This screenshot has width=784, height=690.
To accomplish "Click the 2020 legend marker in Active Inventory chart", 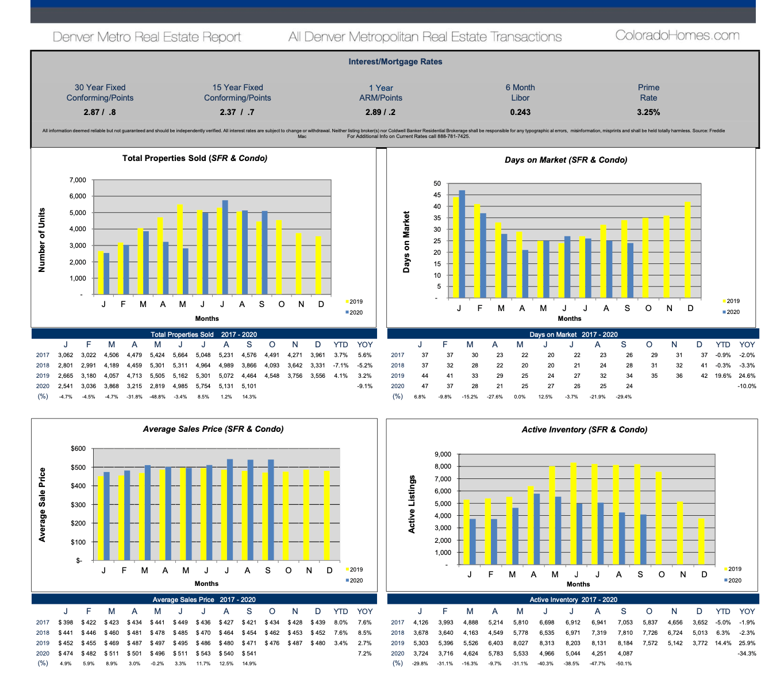I will click(x=726, y=581).
